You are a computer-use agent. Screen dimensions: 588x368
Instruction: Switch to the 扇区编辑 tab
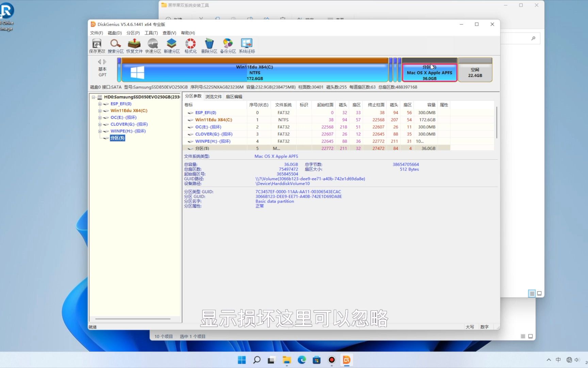tap(234, 97)
